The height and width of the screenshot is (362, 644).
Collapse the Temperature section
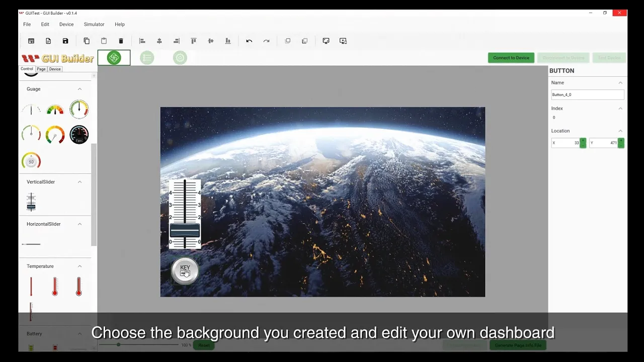coord(79,266)
